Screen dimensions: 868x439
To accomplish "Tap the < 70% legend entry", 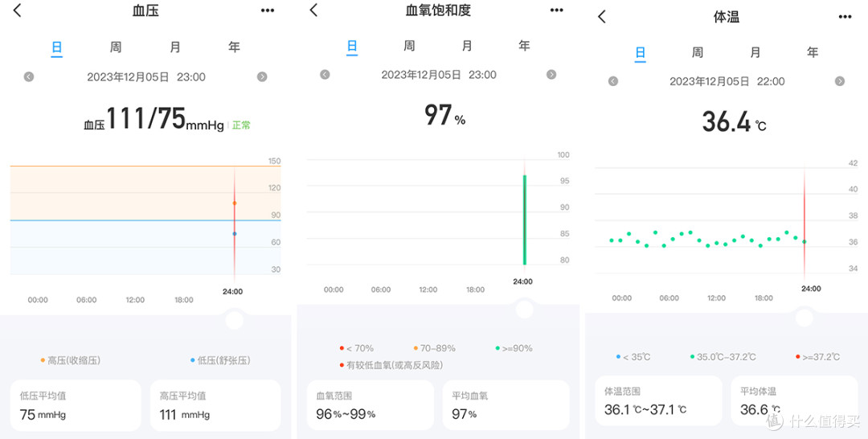I will coord(357,348).
